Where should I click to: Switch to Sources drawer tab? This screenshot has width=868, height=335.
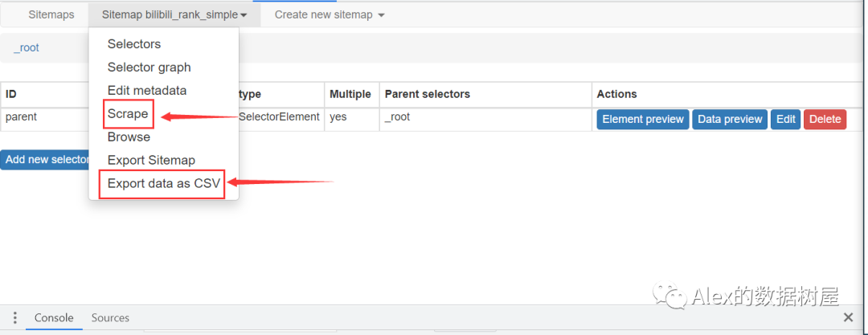pyautogui.click(x=110, y=318)
